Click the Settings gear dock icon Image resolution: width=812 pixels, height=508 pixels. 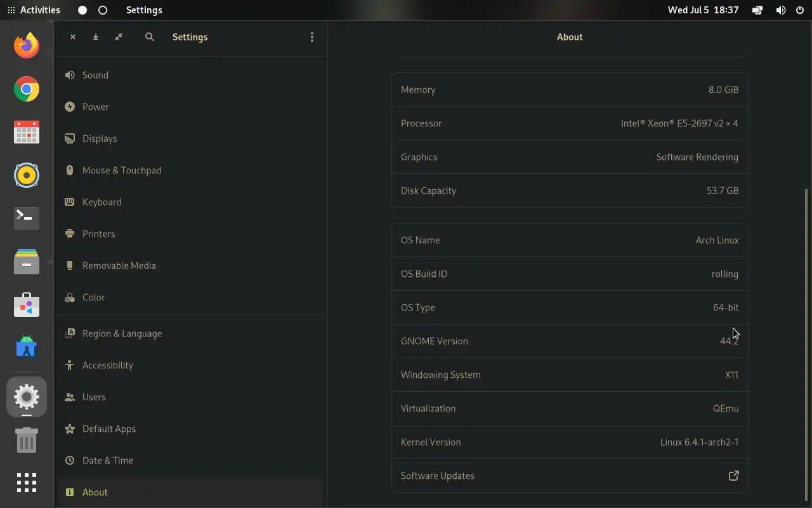coord(27,397)
